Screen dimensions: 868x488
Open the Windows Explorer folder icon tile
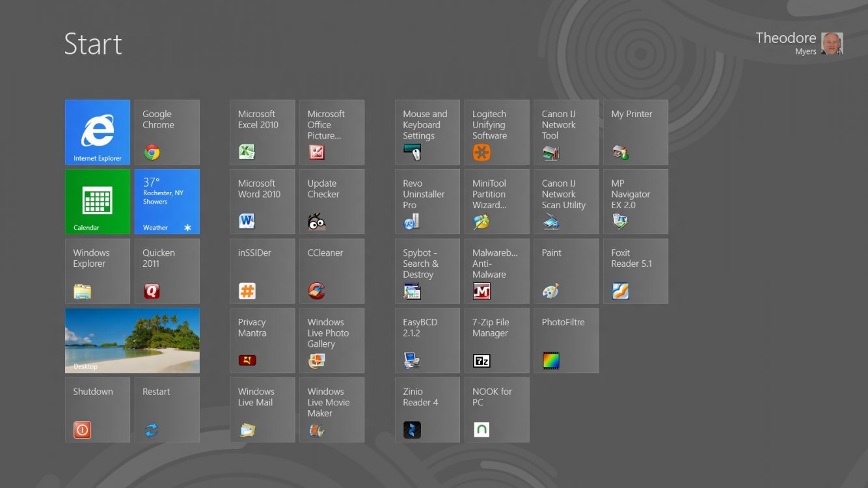click(98, 271)
